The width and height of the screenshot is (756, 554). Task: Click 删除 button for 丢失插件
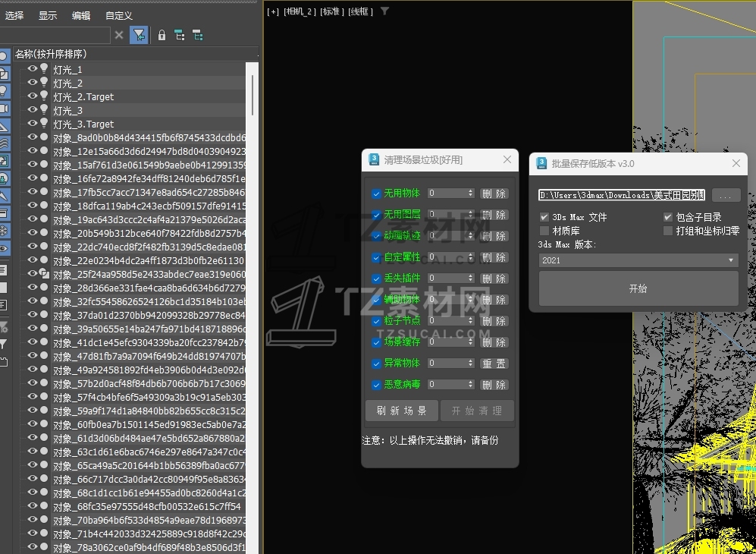click(494, 279)
